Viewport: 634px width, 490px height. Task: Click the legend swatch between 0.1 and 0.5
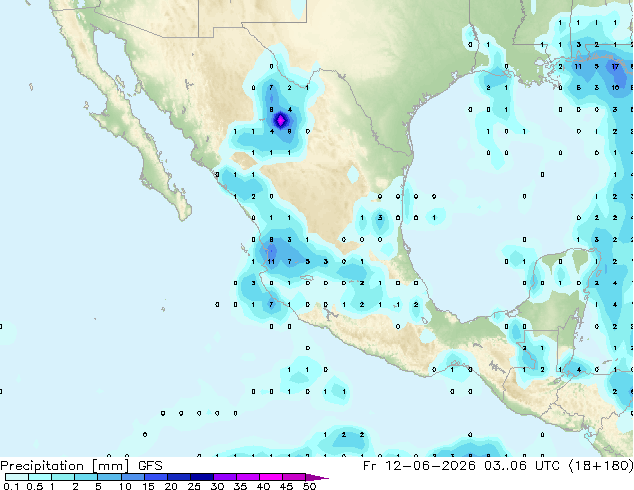coord(17,477)
